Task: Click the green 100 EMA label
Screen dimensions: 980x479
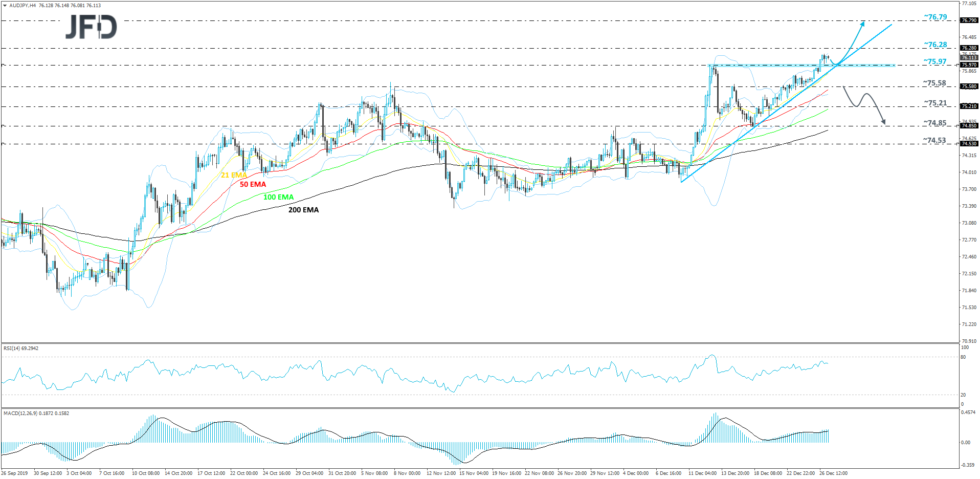Action: [x=278, y=197]
